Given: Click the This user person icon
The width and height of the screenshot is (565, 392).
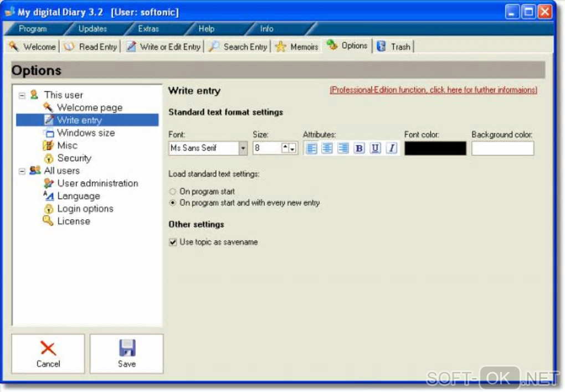Looking at the screenshot, I should coord(34,95).
